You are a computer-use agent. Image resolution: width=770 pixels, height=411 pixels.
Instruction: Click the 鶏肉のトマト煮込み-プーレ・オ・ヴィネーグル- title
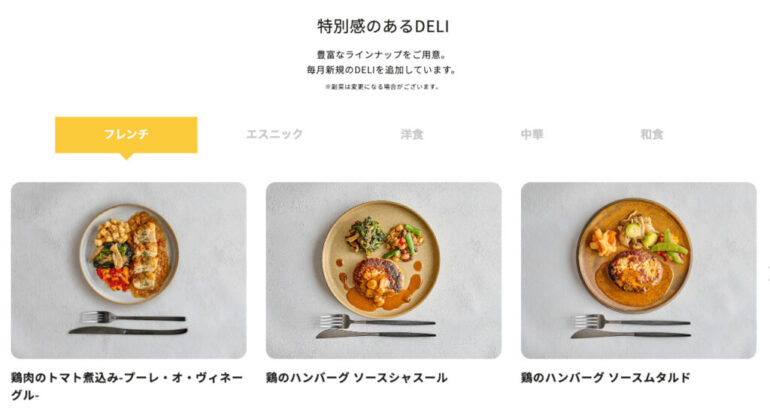click(x=127, y=386)
